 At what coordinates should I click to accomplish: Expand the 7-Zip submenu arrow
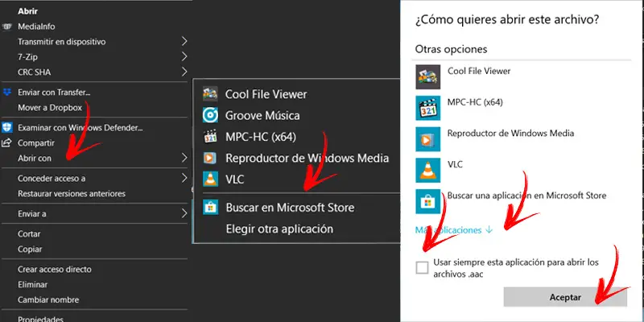[x=184, y=56]
